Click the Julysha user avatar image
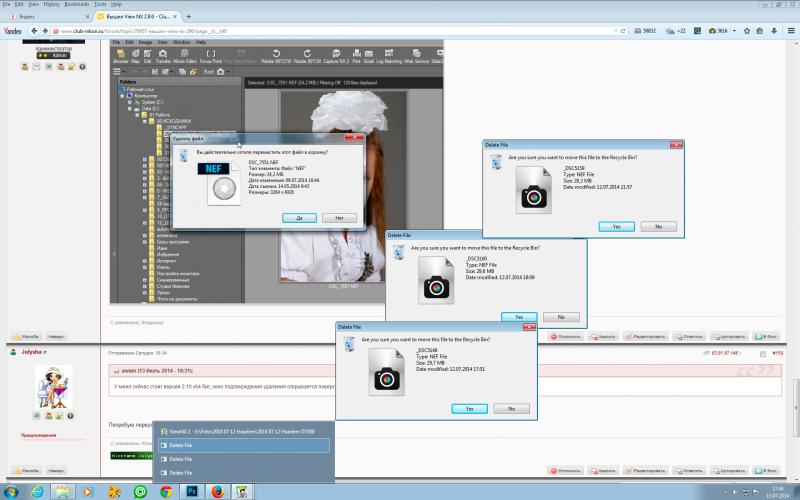800x500 pixels. coord(54,387)
